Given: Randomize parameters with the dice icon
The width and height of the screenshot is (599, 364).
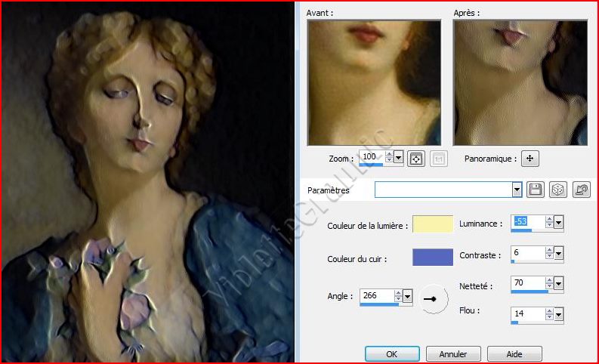Looking at the screenshot, I should click(558, 190).
